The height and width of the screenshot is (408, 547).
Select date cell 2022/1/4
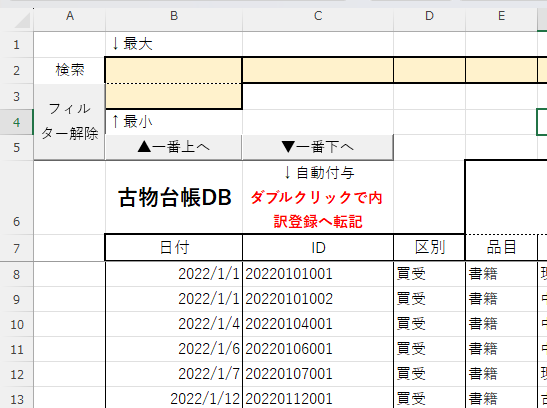(173, 324)
